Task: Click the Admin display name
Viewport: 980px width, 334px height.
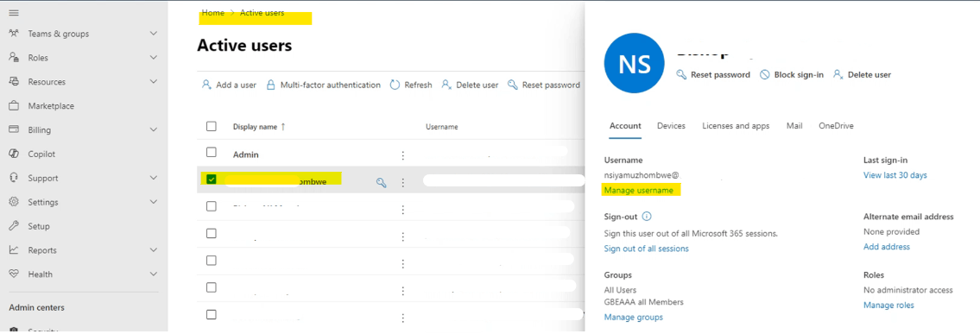Action: coord(245,154)
